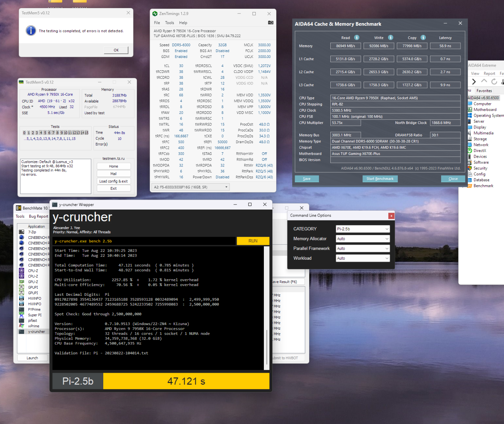Open the Report menu in AIDA64 Extreme
This screenshot has height=424, width=504.
click(489, 73)
